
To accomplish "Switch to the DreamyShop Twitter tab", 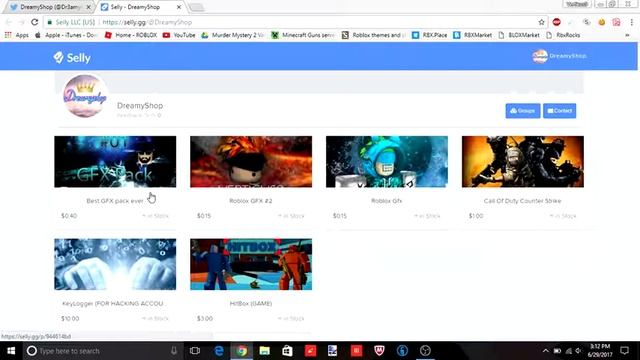I will coord(49,7).
